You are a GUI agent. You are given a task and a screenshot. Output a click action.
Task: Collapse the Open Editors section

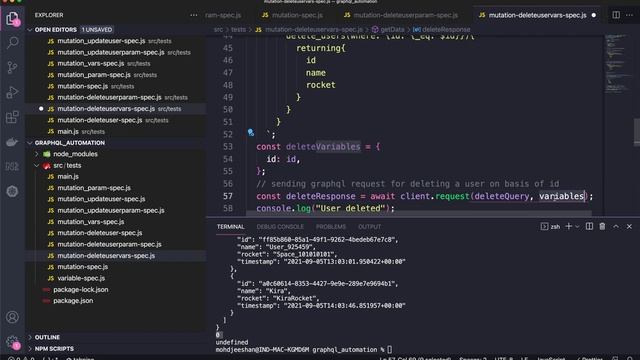30,30
